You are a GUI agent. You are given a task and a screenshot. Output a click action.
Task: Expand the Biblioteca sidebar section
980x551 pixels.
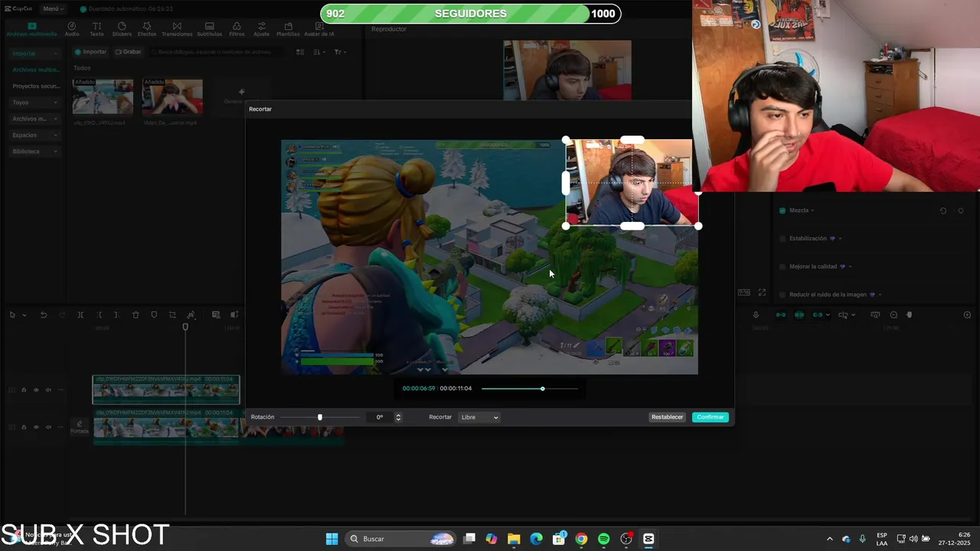[x=35, y=152]
